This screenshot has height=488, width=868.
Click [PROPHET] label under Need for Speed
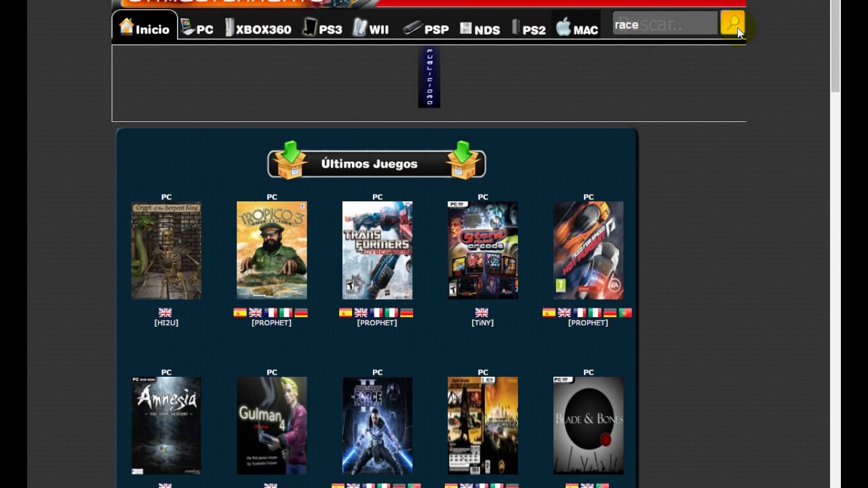[588, 323]
